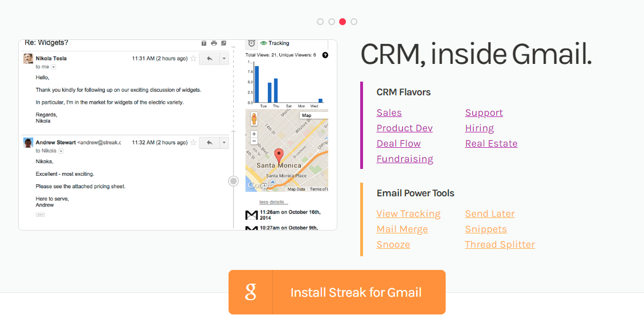Click the 'CRM, inside Gmail.' headline
Viewport: 644px width, 331px height.
coord(476,55)
